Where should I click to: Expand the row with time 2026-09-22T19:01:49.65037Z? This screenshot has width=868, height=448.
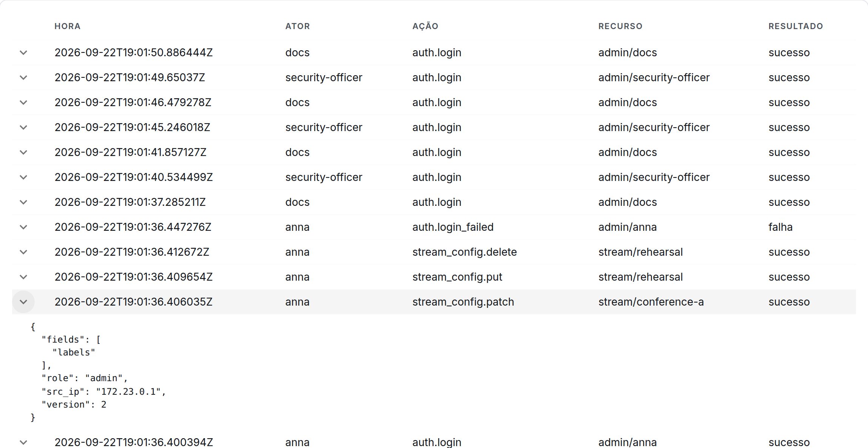[23, 77]
